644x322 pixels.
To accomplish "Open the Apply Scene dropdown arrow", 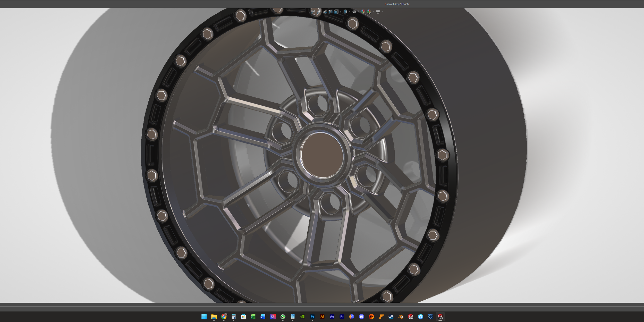I will pos(373,12).
